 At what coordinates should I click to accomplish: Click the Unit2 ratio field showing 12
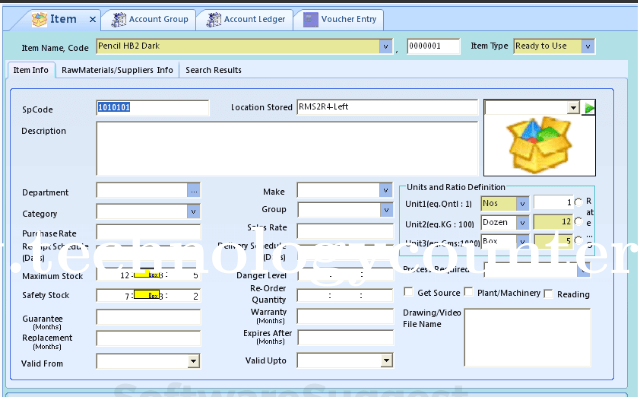pyautogui.click(x=553, y=222)
